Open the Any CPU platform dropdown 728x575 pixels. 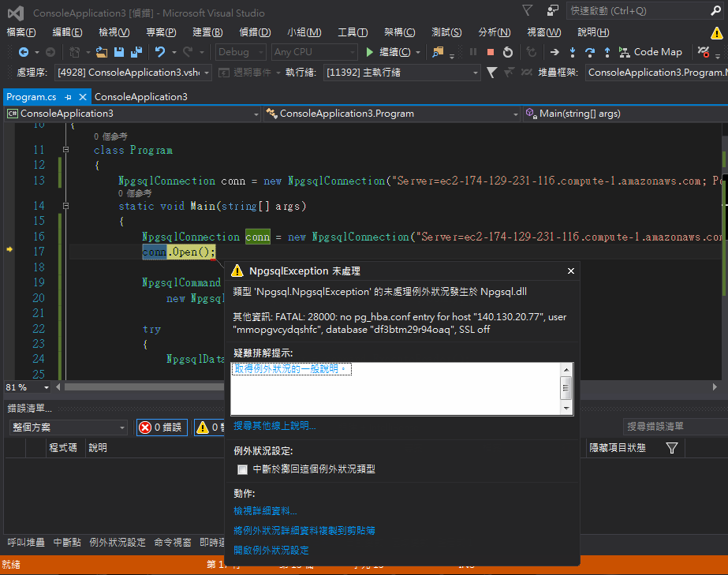[315, 52]
